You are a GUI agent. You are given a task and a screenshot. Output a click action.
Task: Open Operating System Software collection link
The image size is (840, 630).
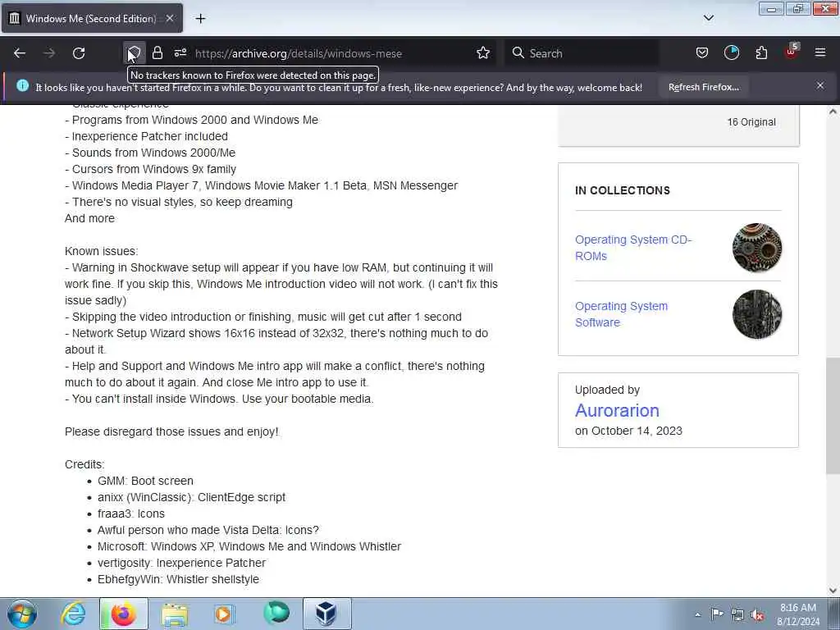click(x=622, y=314)
